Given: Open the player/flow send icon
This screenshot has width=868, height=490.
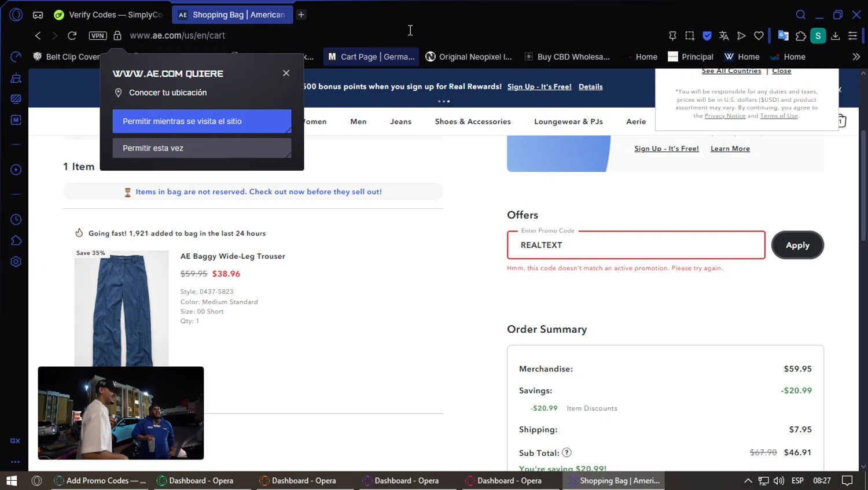Looking at the screenshot, I should [x=741, y=36].
